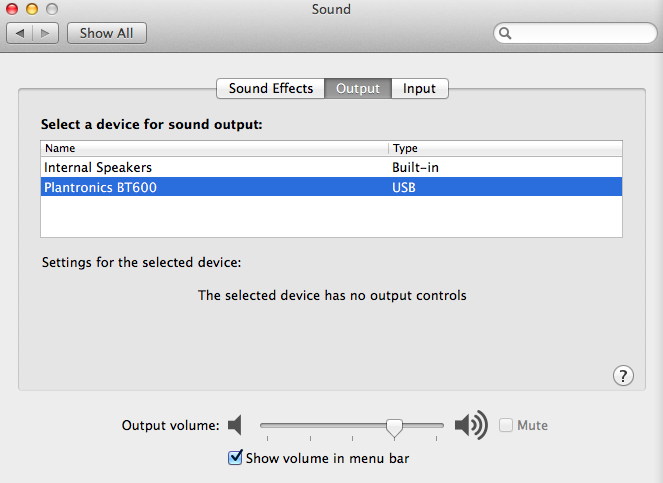This screenshot has width=663, height=483.
Task: Open help via question mark button
Action: coord(623,376)
